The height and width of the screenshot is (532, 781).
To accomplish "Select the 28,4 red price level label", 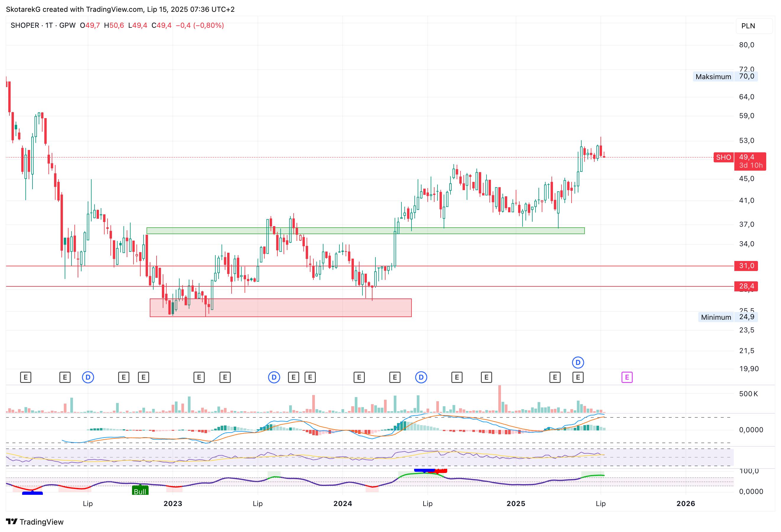I will tap(746, 286).
